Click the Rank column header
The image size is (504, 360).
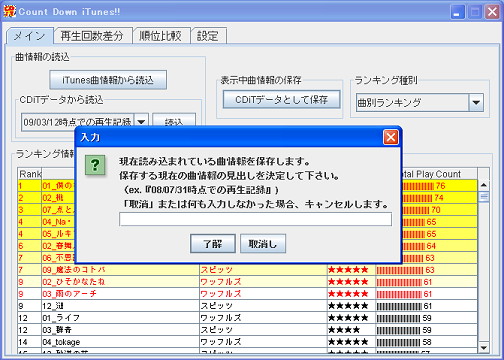[30, 174]
